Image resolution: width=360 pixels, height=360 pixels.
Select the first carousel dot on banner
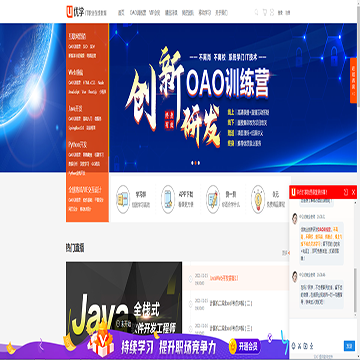192,163
